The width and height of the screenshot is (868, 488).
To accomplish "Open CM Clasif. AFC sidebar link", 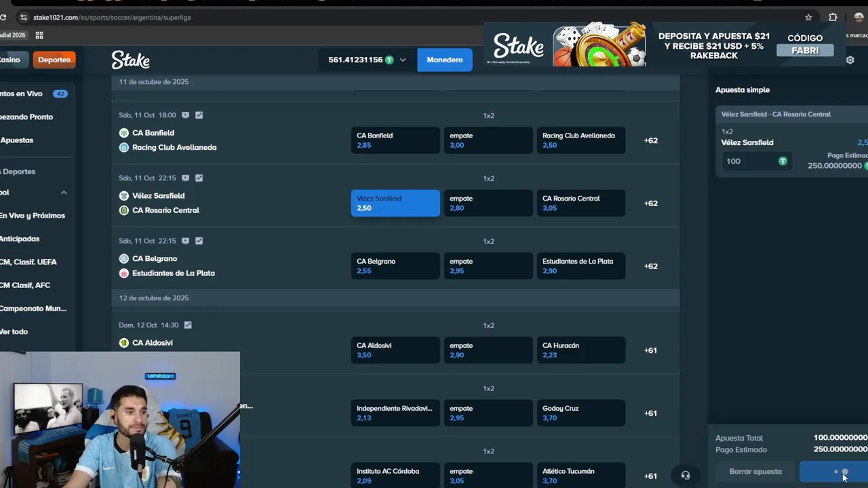I will coord(26,285).
